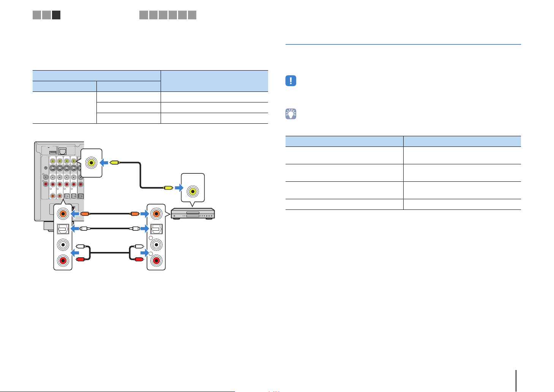Click the lightbulb tip icon
This screenshot has height=392, width=554.
[x=290, y=114]
